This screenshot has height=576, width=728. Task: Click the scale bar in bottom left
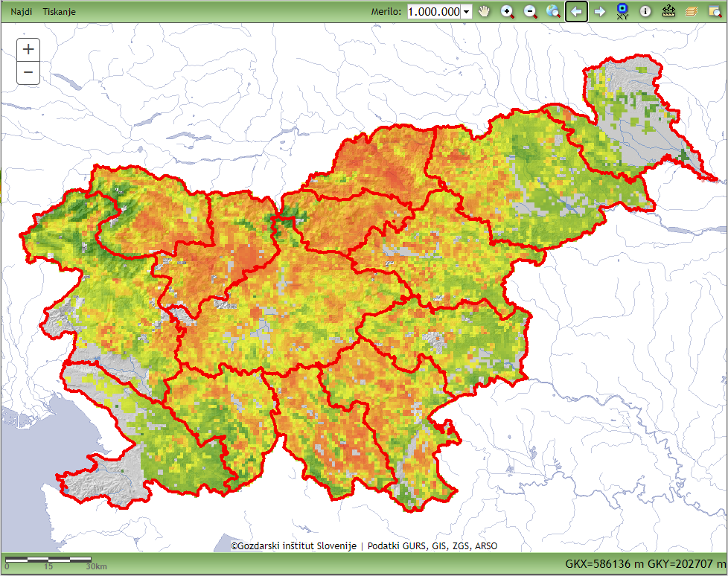point(48,559)
